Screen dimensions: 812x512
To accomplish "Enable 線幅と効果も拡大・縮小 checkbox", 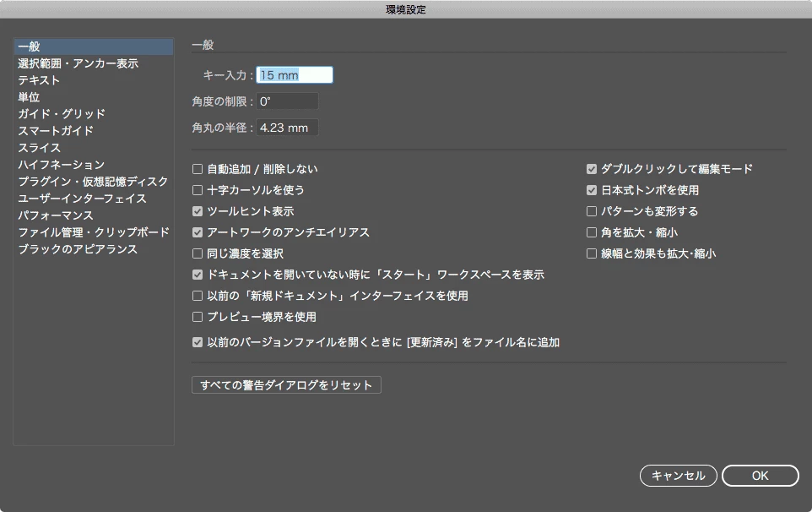I will (x=592, y=253).
